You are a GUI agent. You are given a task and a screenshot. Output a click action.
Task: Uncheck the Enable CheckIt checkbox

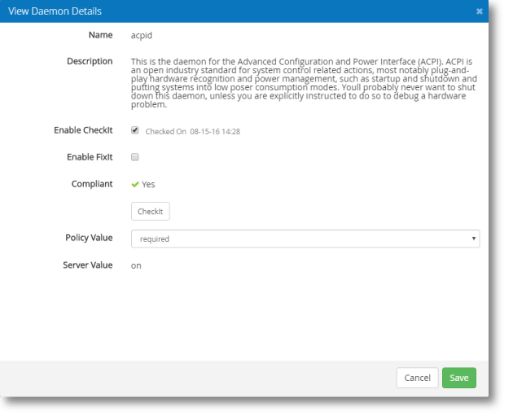click(x=135, y=130)
